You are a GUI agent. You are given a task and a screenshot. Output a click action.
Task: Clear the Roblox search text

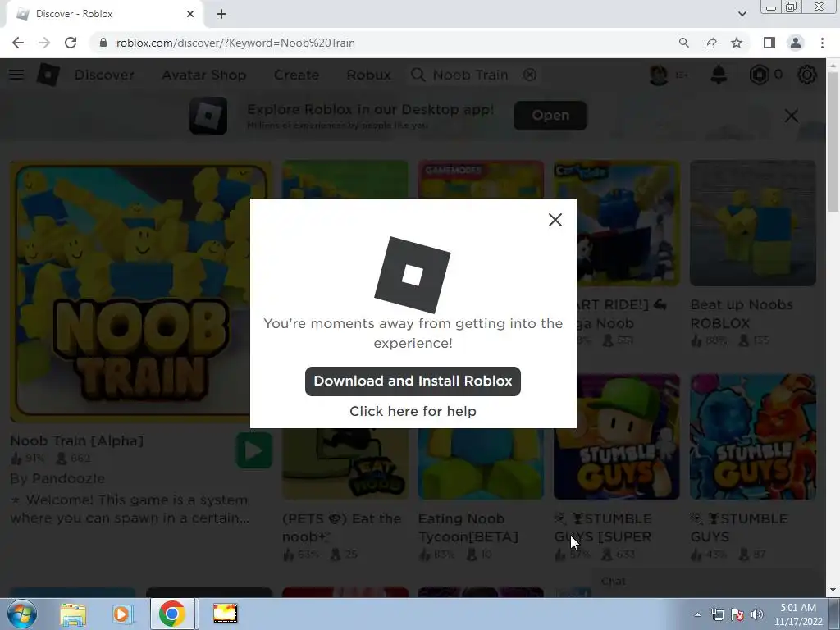point(530,75)
